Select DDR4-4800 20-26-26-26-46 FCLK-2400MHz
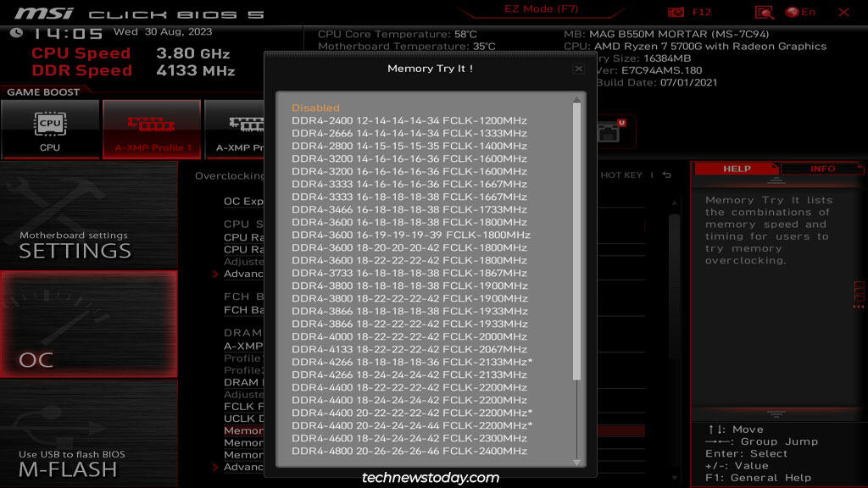868x488 pixels. [x=409, y=452]
